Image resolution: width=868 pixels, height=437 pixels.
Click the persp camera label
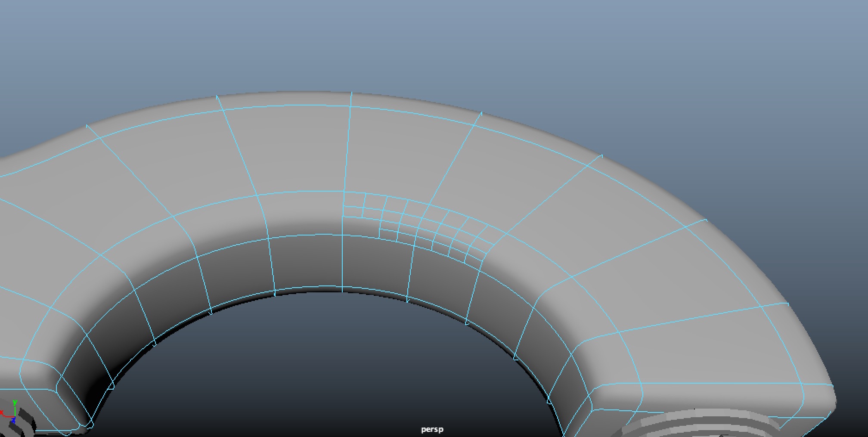432,429
